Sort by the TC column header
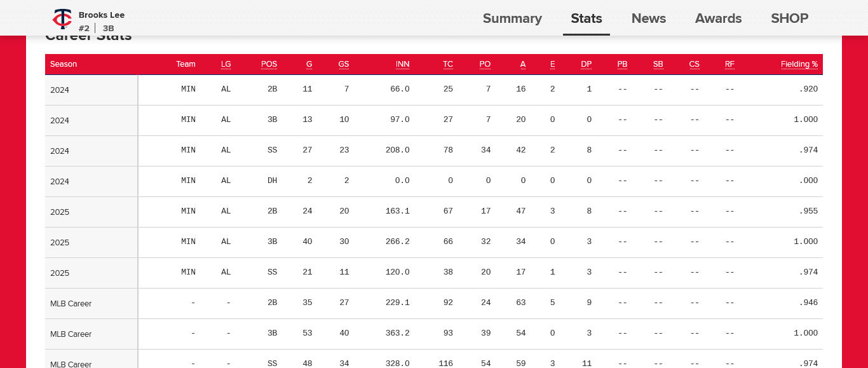 pos(448,64)
